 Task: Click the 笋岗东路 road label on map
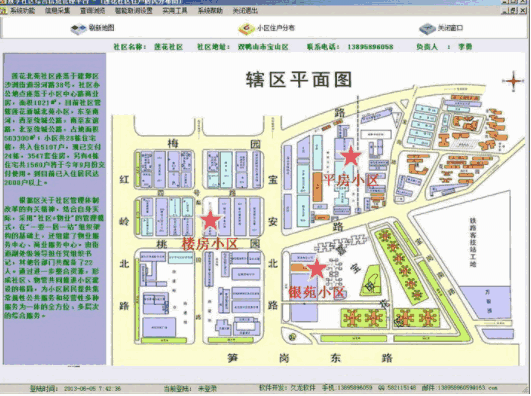pyautogui.click(x=310, y=358)
